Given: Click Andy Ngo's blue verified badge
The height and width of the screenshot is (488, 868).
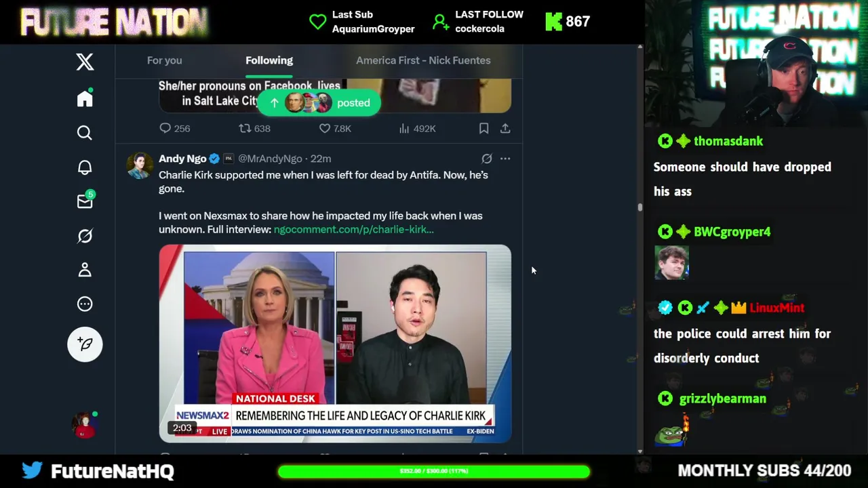Looking at the screenshot, I should click(x=214, y=159).
